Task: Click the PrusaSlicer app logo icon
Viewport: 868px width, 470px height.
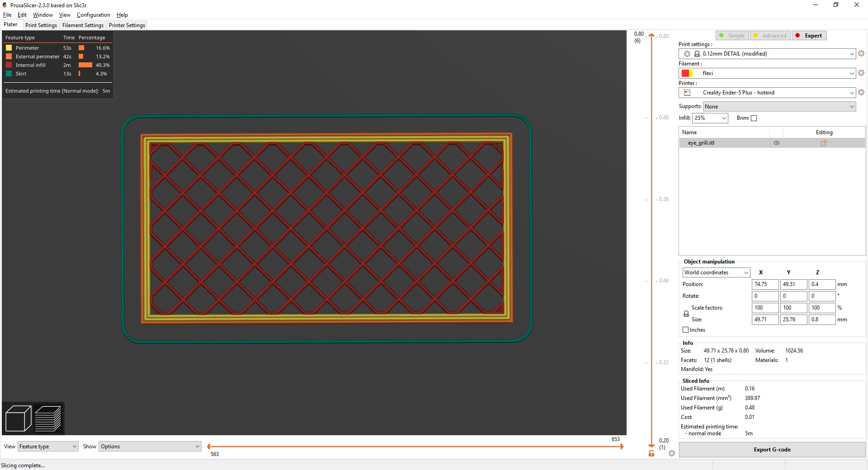Action: tap(5, 5)
